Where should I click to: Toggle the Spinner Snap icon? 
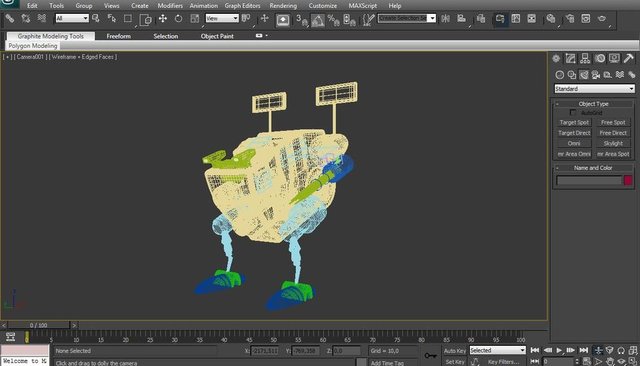pyautogui.click(x=349, y=20)
